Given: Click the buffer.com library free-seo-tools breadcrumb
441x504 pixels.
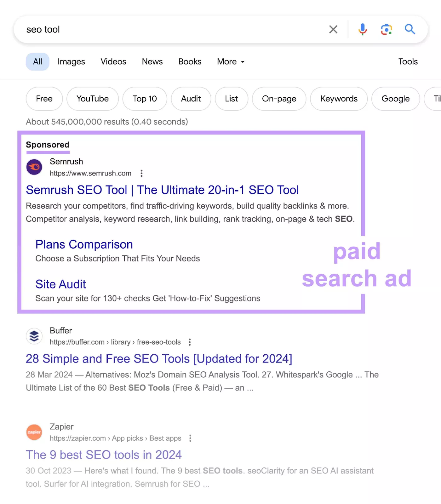Looking at the screenshot, I should 115,342.
